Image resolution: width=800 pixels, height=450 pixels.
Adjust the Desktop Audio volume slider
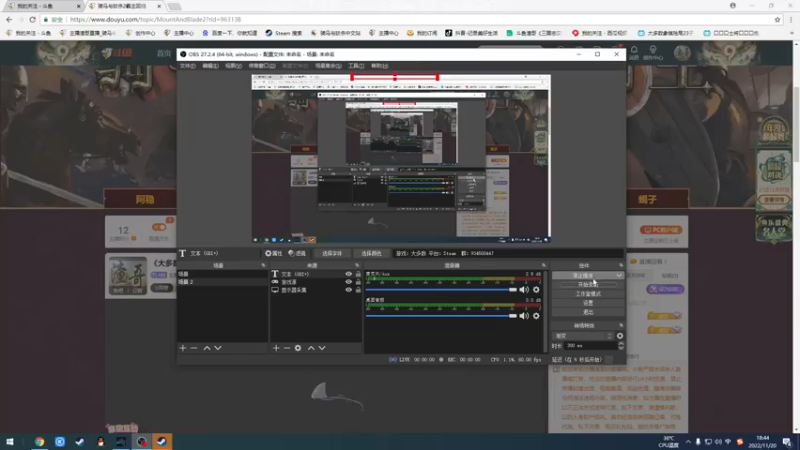(x=441, y=316)
